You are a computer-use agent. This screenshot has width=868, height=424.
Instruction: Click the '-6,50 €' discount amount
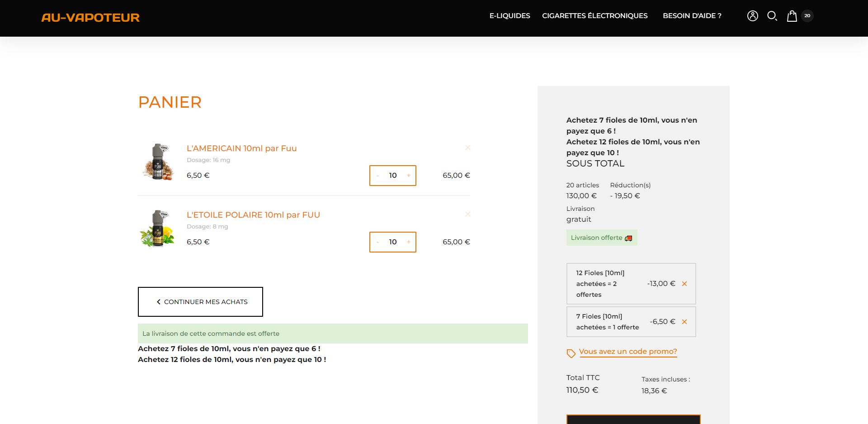click(663, 322)
